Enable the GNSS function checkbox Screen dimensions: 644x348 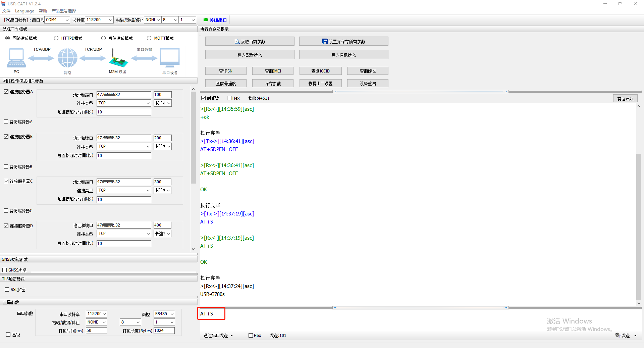[x=5, y=270]
